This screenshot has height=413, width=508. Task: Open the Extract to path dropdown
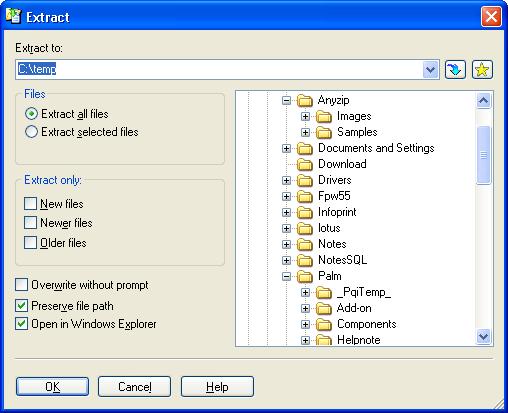tap(430, 70)
